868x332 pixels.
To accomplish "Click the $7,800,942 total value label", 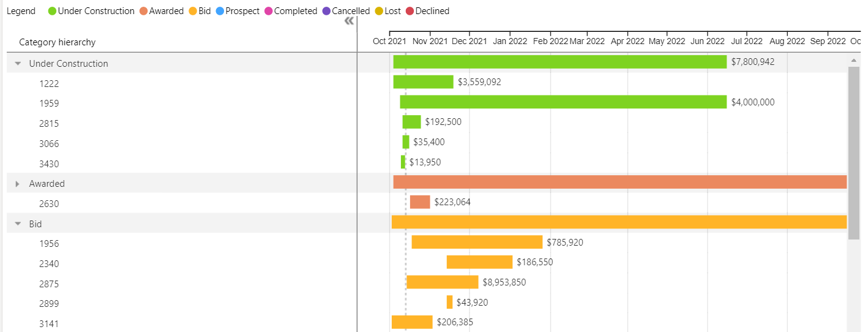I will (753, 62).
